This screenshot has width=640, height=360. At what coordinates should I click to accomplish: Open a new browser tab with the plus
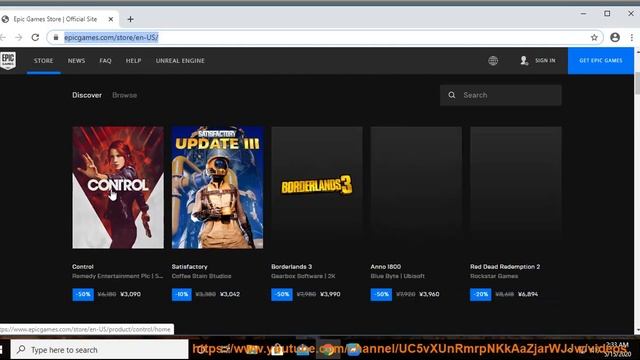(x=131, y=19)
